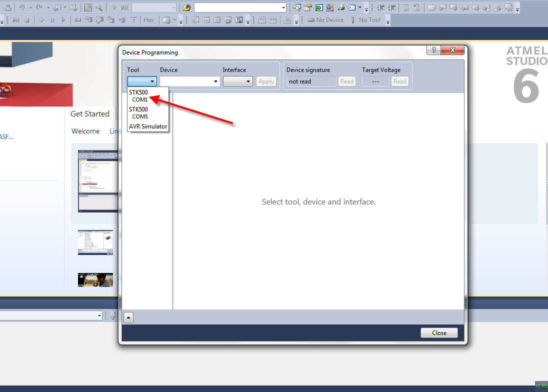Viewport: 548px width, 392px height.
Task: Click the up-arrow expand button at dialog bottom
Action: 128,317
